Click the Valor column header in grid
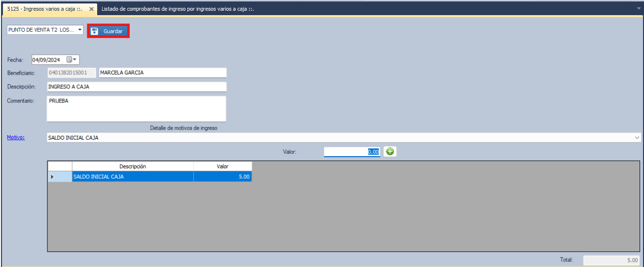Image resolution: width=644 pixels, height=267 pixels. coord(222,166)
